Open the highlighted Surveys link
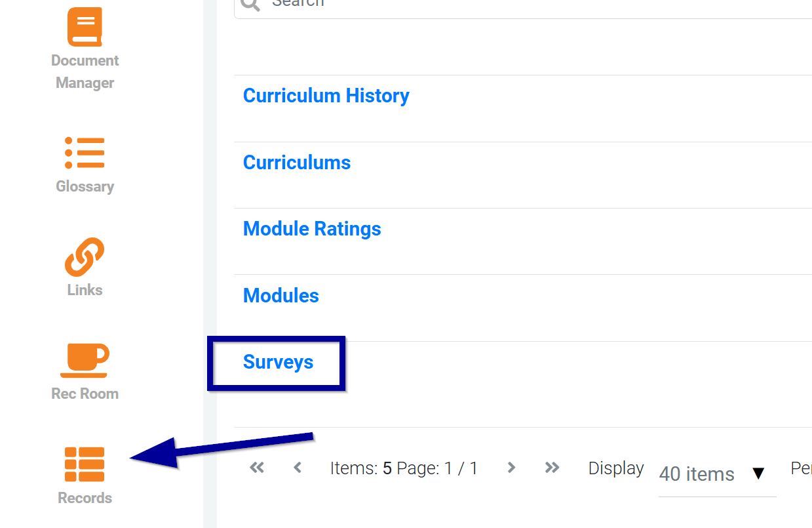Screen dimensions: 812x528 click(278, 362)
